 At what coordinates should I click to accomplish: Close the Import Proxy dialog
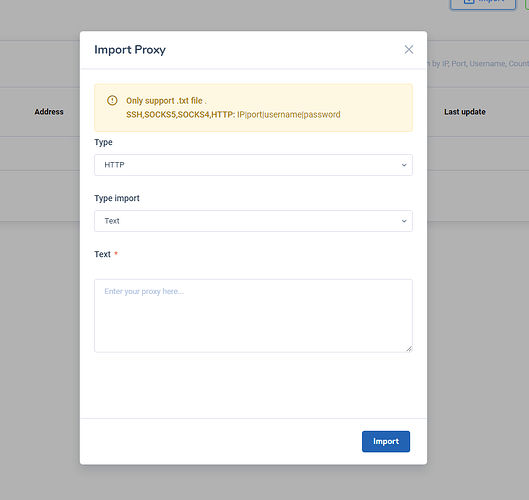(x=409, y=50)
